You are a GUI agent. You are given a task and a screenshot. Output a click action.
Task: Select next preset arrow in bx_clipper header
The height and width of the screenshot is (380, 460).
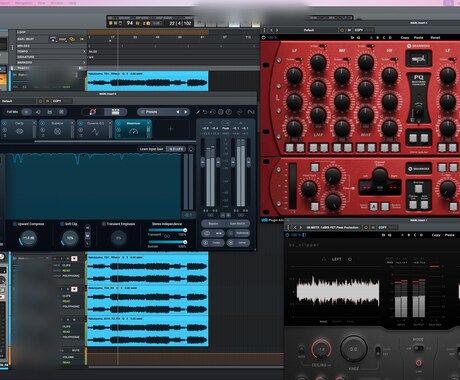[300, 227]
